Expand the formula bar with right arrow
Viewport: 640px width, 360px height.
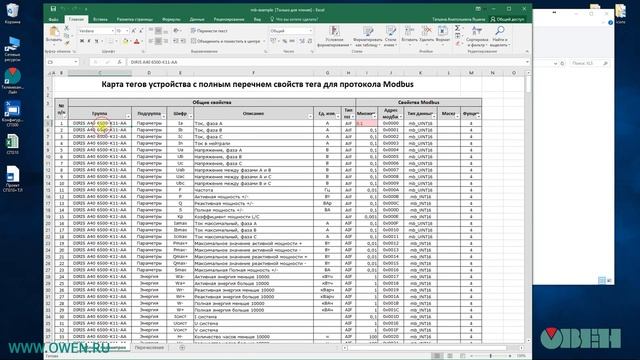(x=527, y=62)
